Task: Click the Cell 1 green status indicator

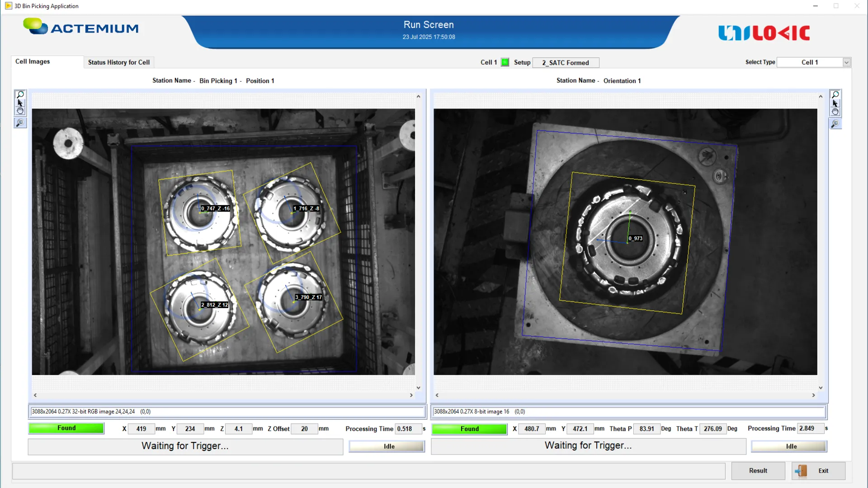Action: pyautogui.click(x=505, y=62)
